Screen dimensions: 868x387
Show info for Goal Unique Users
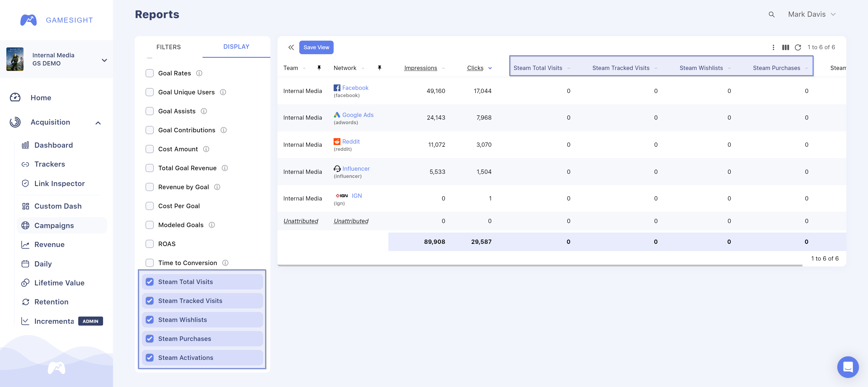tap(223, 92)
